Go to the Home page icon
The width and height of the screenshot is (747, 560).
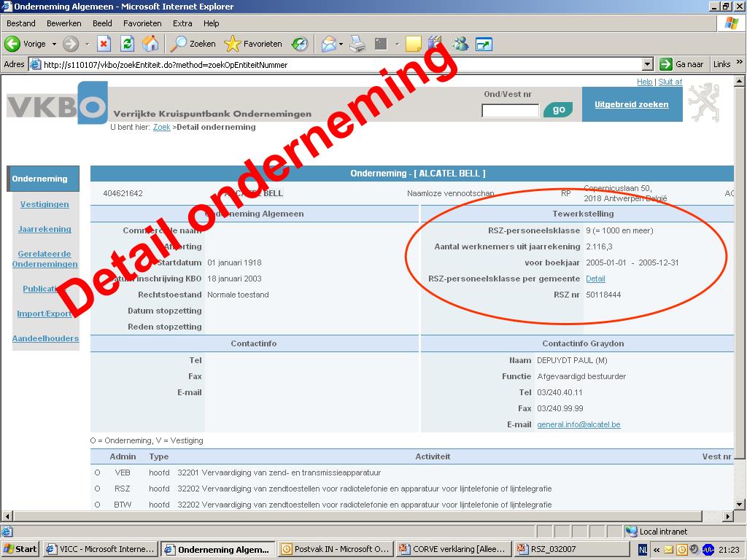click(150, 44)
